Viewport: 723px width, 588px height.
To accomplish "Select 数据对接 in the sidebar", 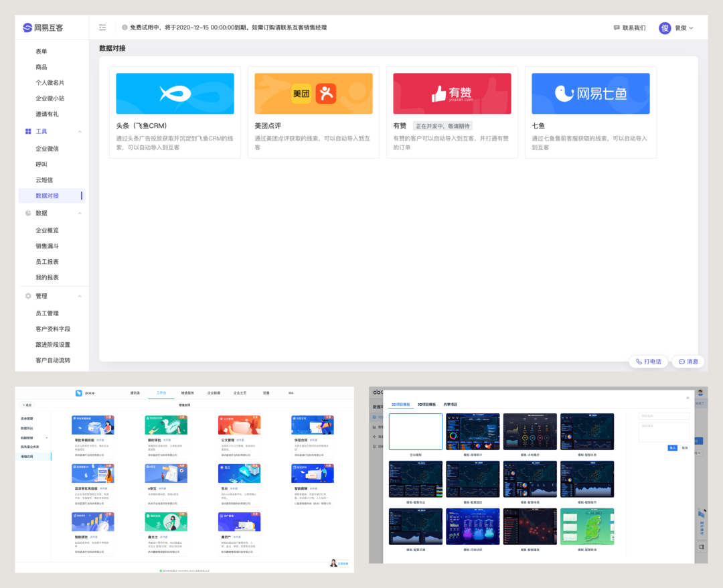I will tap(52, 196).
